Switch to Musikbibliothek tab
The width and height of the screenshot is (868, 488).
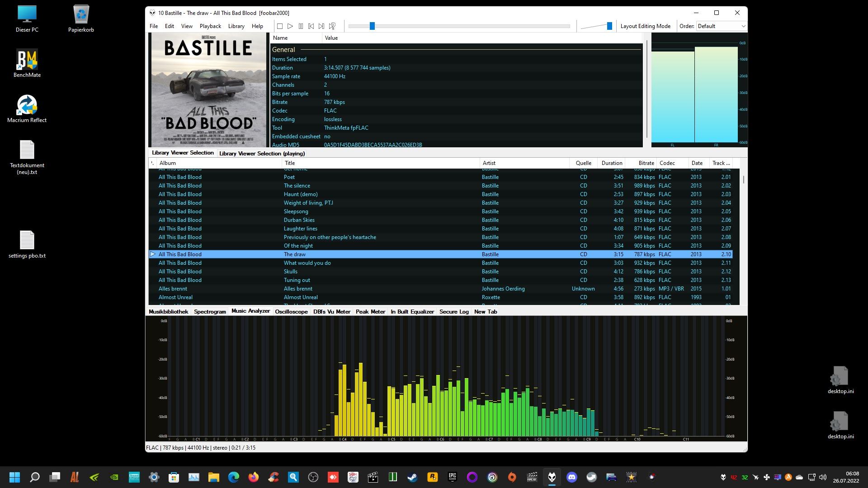pos(169,312)
